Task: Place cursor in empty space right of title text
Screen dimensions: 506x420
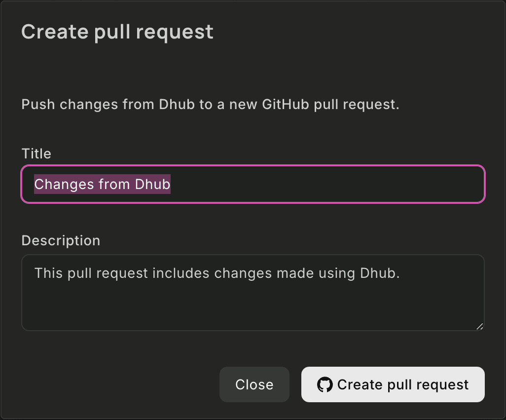Action: tap(325, 184)
